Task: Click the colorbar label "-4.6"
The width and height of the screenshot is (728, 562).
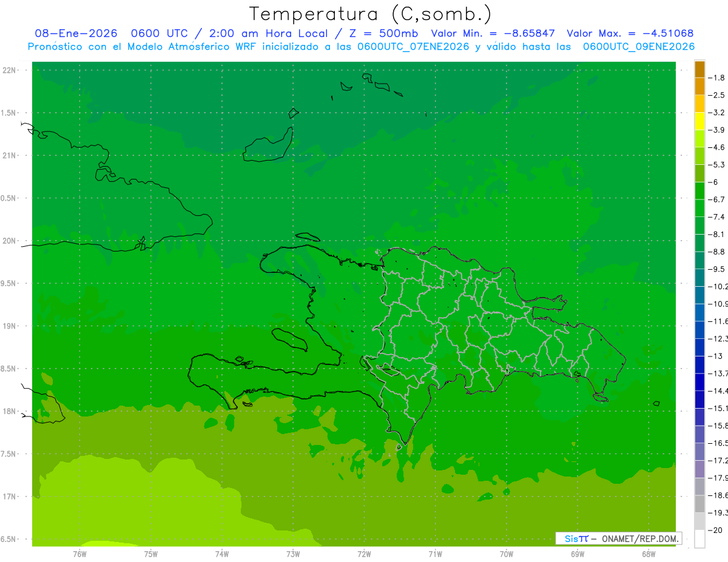Action: click(x=717, y=147)
